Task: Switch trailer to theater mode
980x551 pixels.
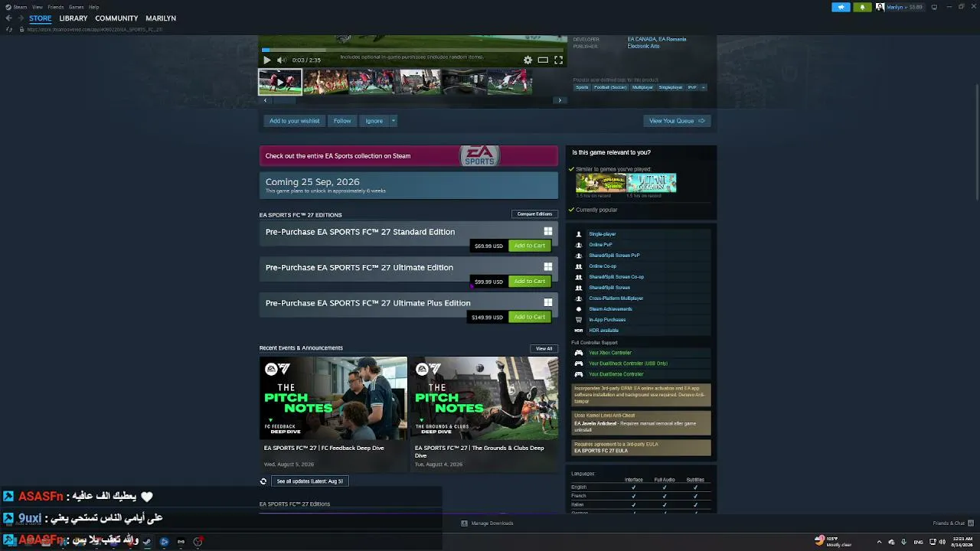Action: click(x=543, y=60)
